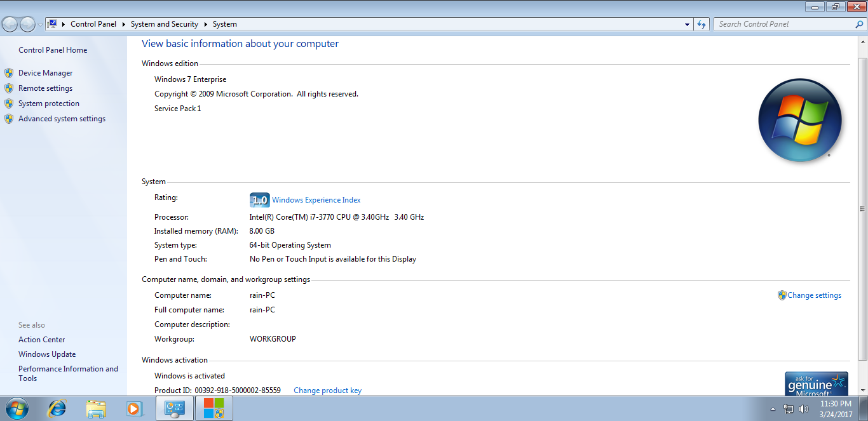Click the Control Panel taskbar button
Viewport: 868px width, 421px height.
[175, 408]
